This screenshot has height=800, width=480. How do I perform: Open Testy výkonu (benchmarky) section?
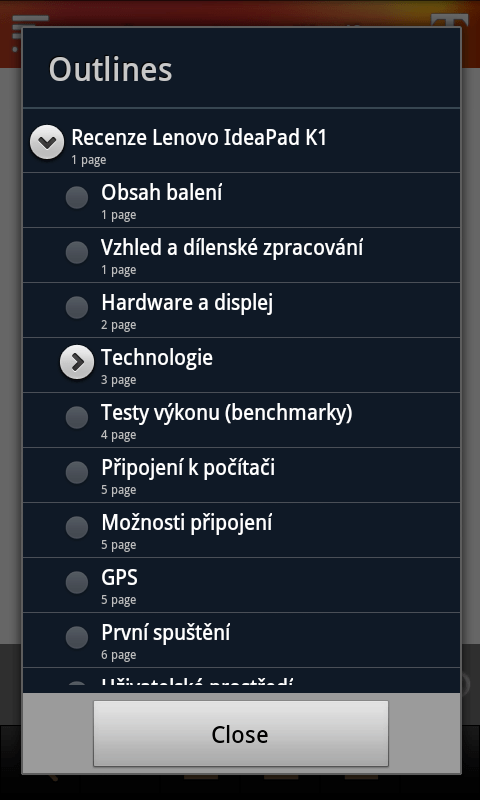click(x=241, y=420)
